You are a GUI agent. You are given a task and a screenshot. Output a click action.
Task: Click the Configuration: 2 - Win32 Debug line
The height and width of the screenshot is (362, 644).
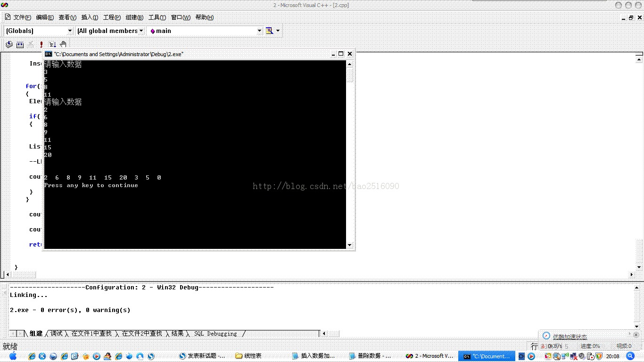[142, 288]
